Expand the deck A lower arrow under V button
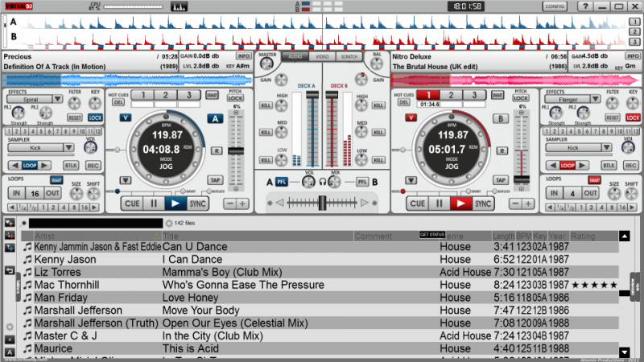The width and height of the screenshot is (644, 362). (126, 180)
